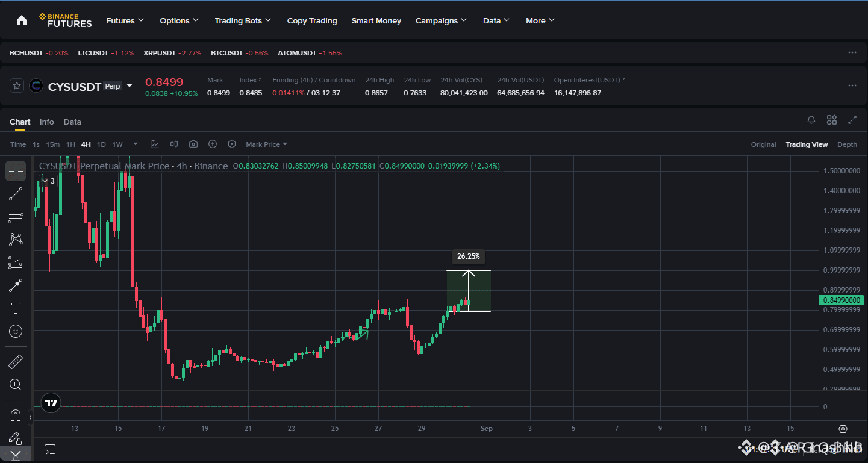Image resolution: width=868 pixels, height=463 pixels.
Task: Open the price alert bell icon
Action: click(811, 120)
